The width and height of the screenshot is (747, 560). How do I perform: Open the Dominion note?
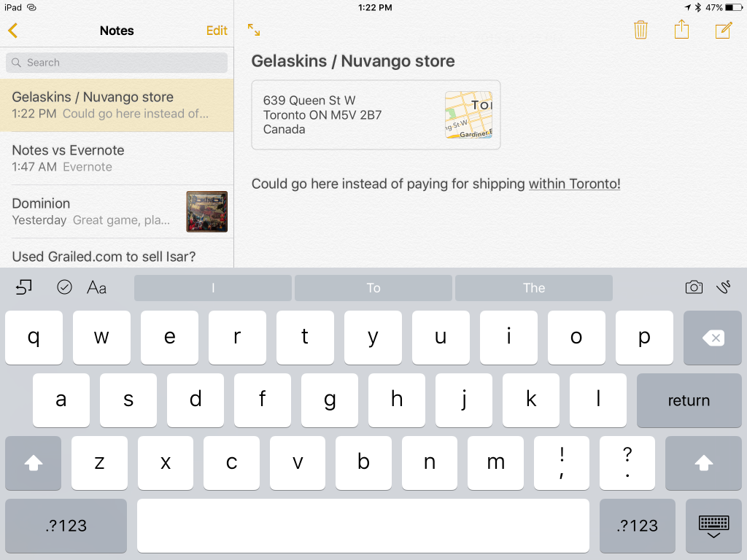coord(117,211)
